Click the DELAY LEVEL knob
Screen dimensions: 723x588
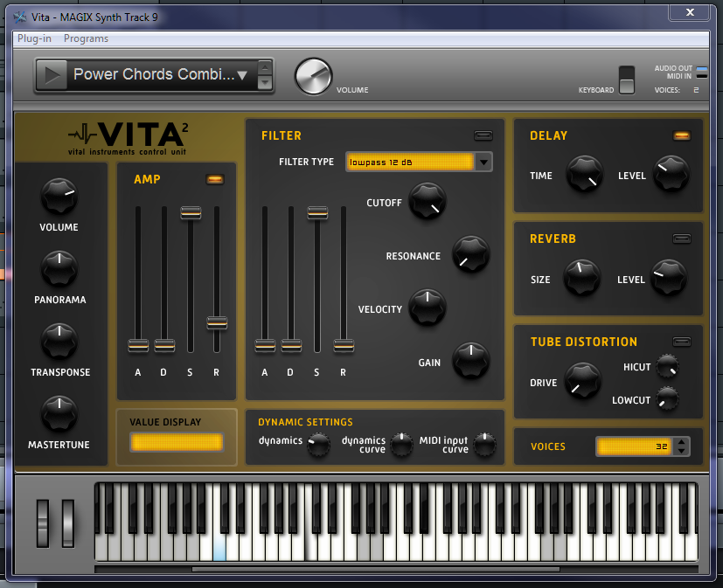pyautogui.click(x=671, y=174)
